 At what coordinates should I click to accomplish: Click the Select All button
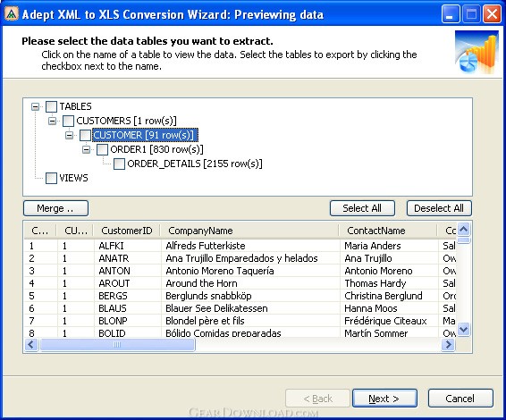click(362, 208)
